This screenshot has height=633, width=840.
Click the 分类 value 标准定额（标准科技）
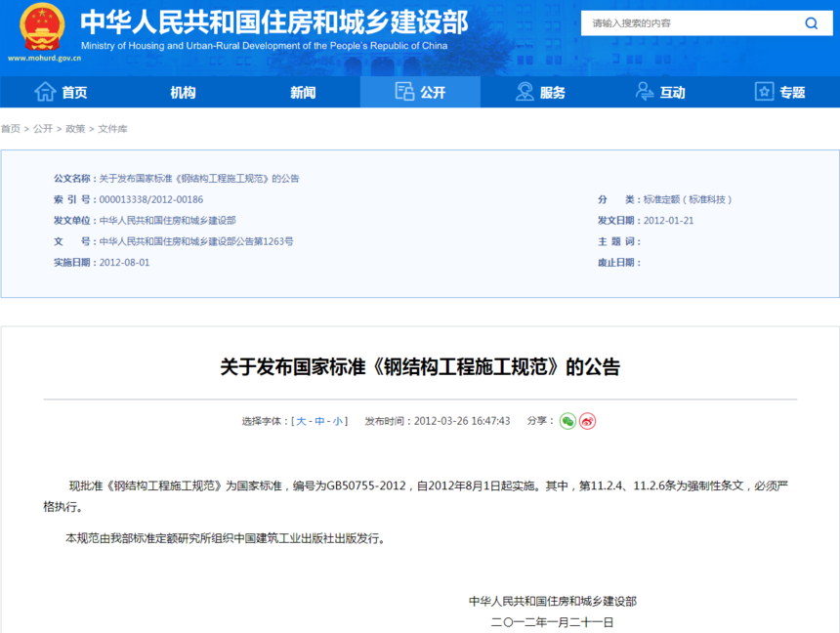688,199
